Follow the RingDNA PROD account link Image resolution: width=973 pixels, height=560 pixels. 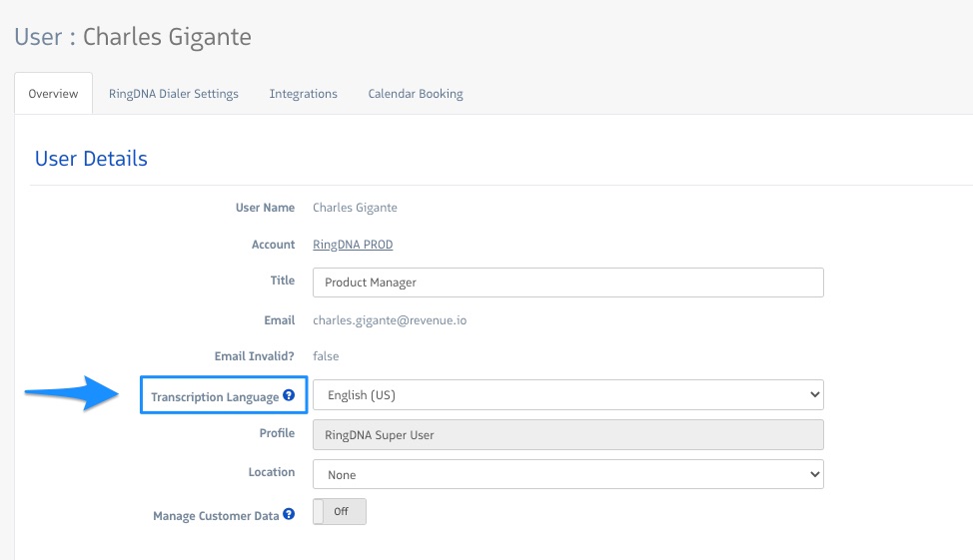[354, 245]
